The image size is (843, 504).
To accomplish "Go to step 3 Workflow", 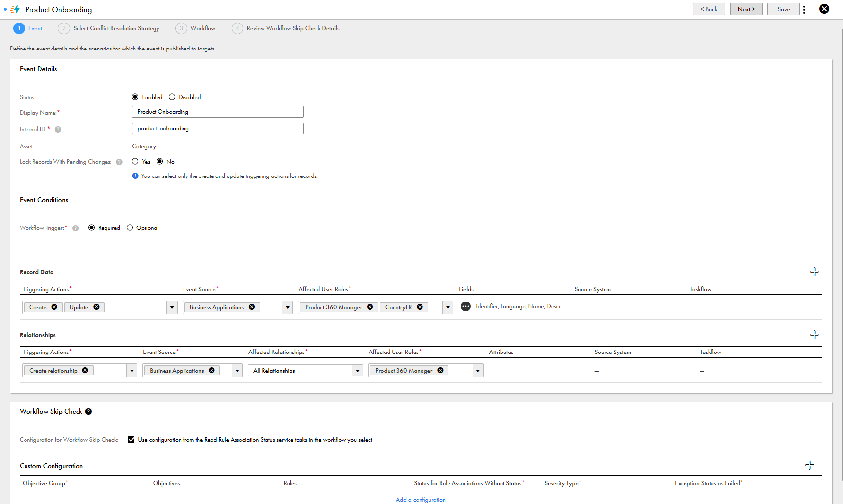I will click(196, 28).
